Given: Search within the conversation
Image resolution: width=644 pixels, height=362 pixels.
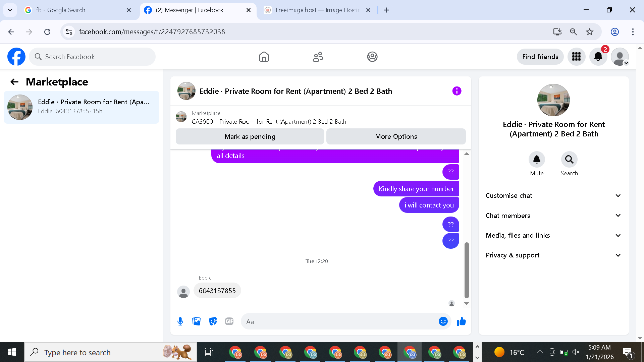Looking at the screenshot, I should pos(569,160).
